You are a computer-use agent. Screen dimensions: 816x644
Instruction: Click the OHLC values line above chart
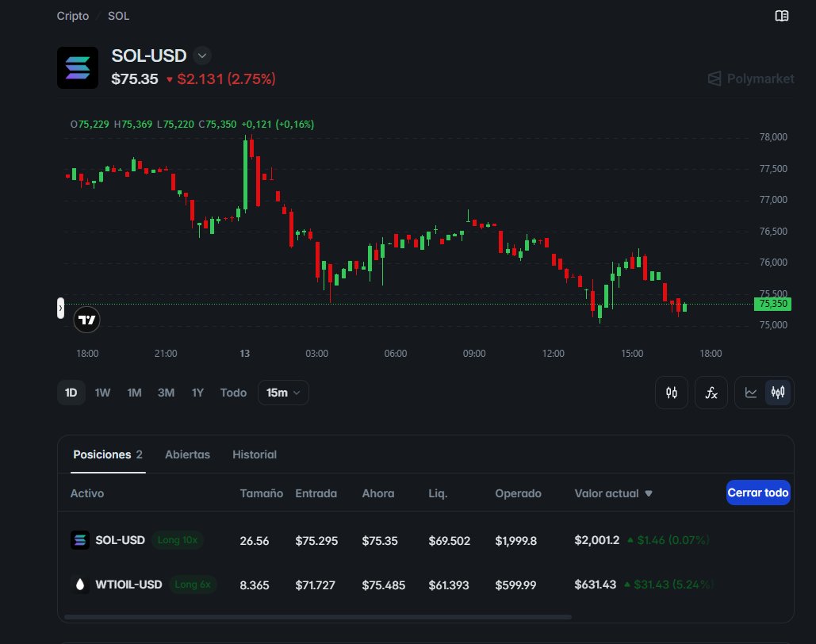click(192, 125)
